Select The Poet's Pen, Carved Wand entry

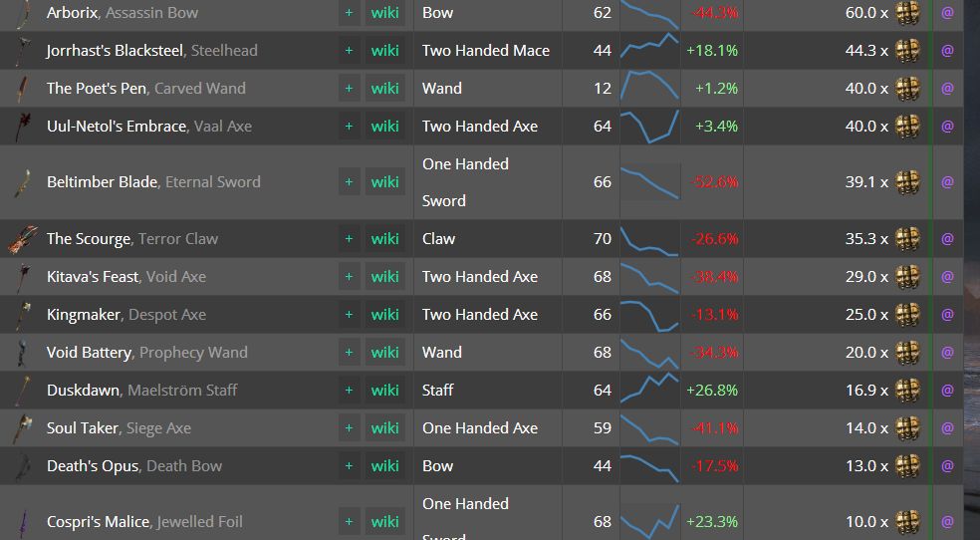145,89
